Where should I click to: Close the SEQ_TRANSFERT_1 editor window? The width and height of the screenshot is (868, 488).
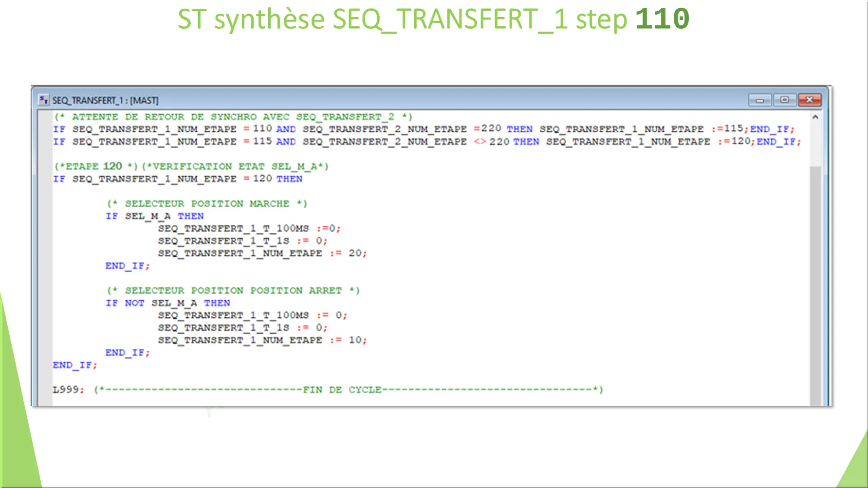[x=810, y=100]
